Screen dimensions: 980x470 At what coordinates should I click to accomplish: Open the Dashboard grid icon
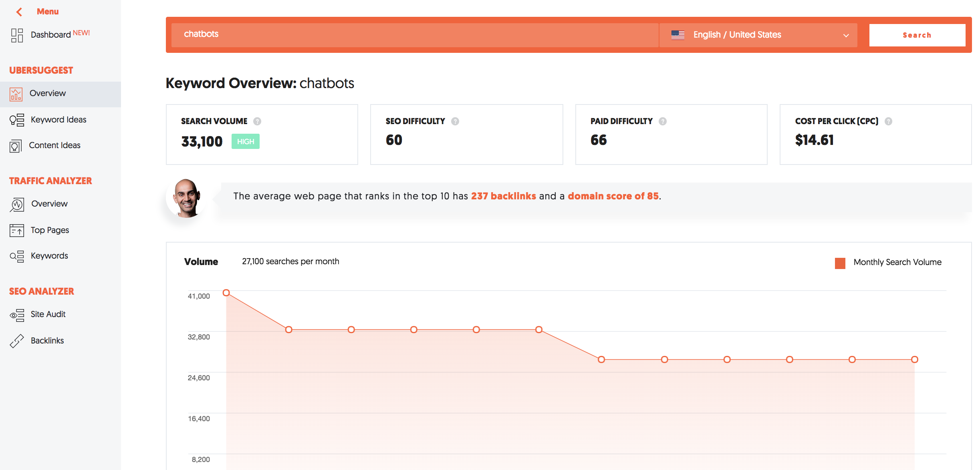click(x=17, y=35)
